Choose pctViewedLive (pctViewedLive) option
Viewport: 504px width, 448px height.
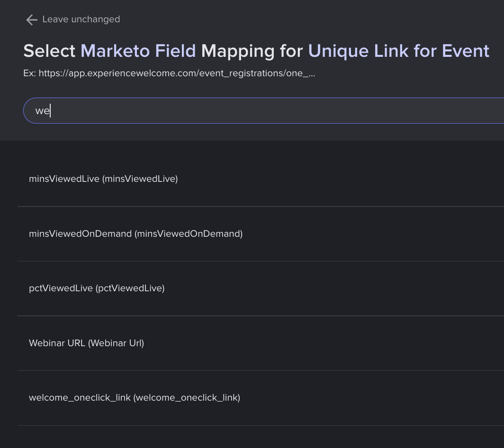coord(261,288)
